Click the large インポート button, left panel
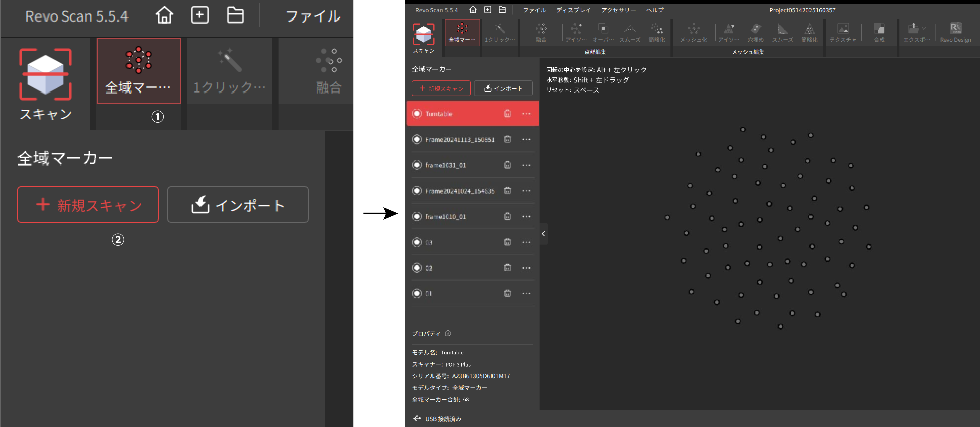The image size is (980, 427). (x=238, y=205)
